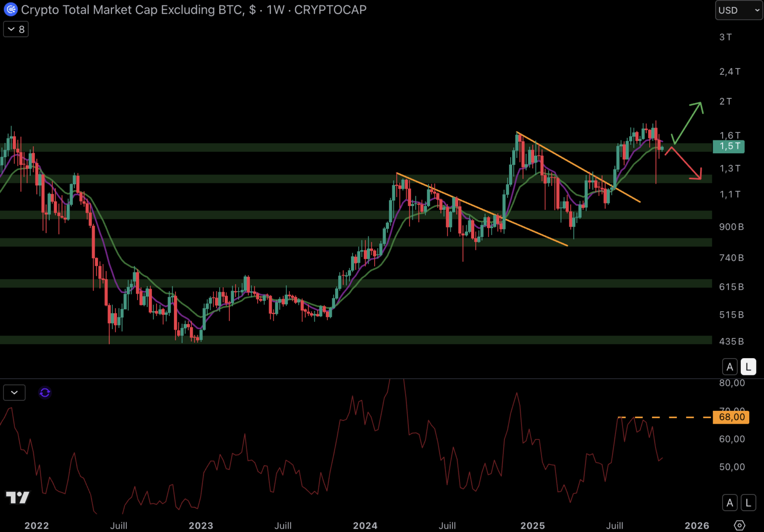764x532 pixels.
Task: Open the USD currency dropdown
Action: point(738,10)
